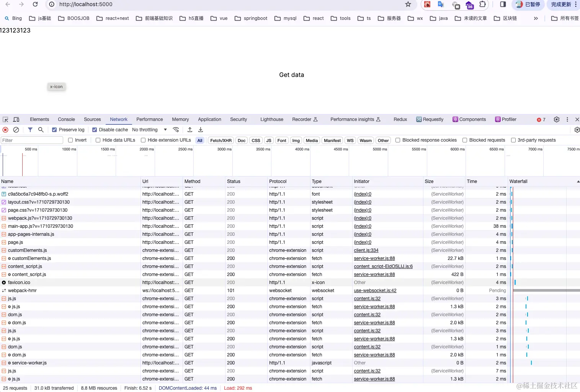
Task: Open the client.js:334 initiator link
Action: pyautogui.click(x=366, y=250)
